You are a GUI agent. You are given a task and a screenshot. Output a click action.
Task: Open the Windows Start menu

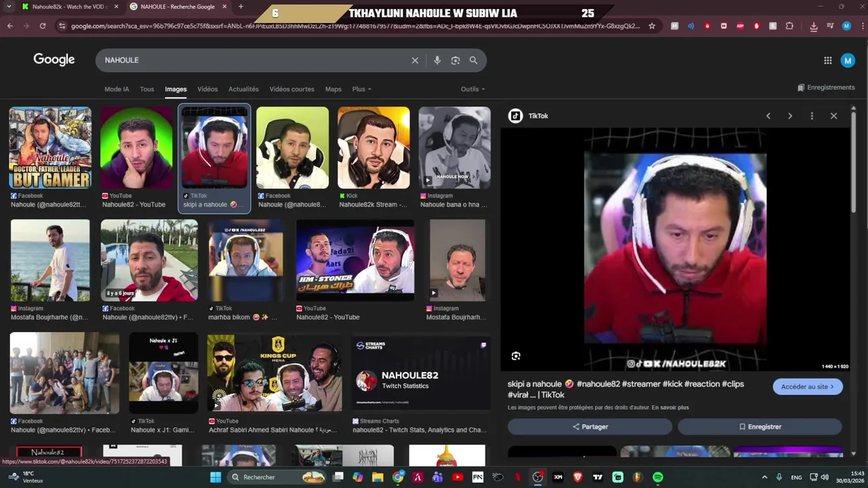[216, 477]
